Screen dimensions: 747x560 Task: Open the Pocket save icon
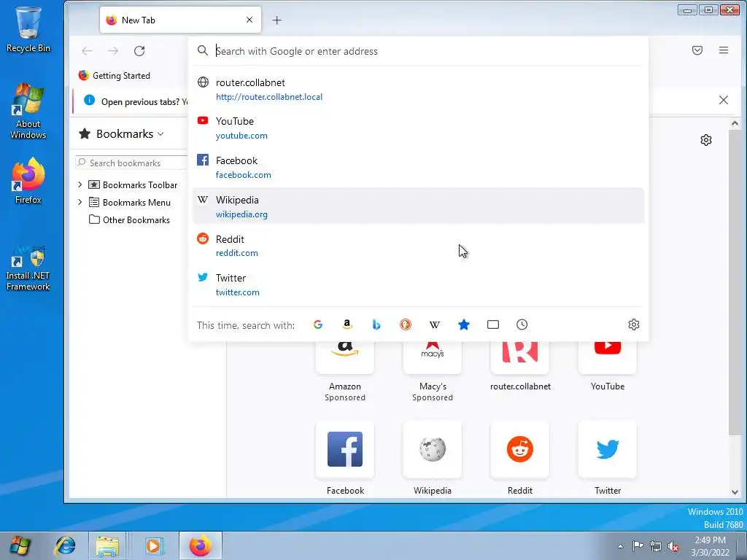(x=697, y=50)
